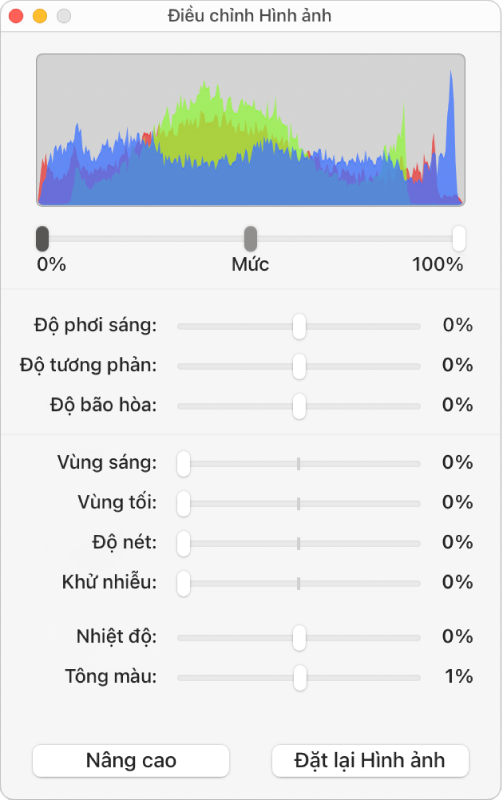Click center tick mark on Khử nhiễu track

tap(299, 583)
